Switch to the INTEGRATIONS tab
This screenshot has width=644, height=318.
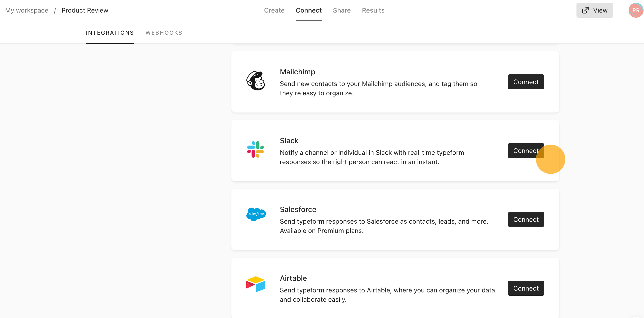coord(110,32)
